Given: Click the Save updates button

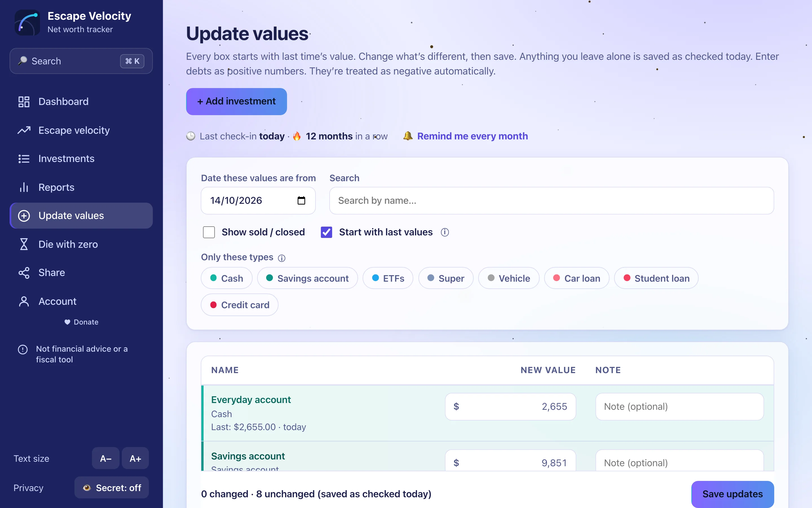Looking at the screenshot, I should pos(732,494).
